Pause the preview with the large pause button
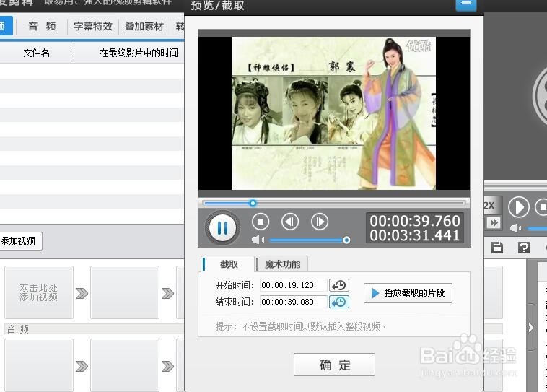The width and height of the screenshot is (547, 392). tap(222, 227)
